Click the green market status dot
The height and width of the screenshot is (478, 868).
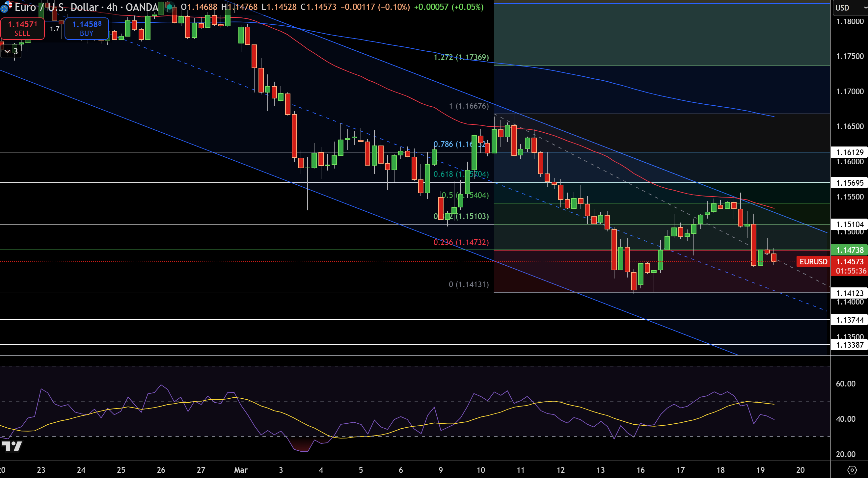coord(170,7)
